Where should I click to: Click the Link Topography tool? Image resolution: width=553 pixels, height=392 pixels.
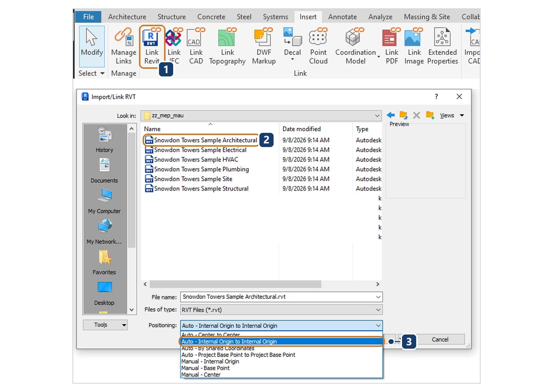click(227, 46)
